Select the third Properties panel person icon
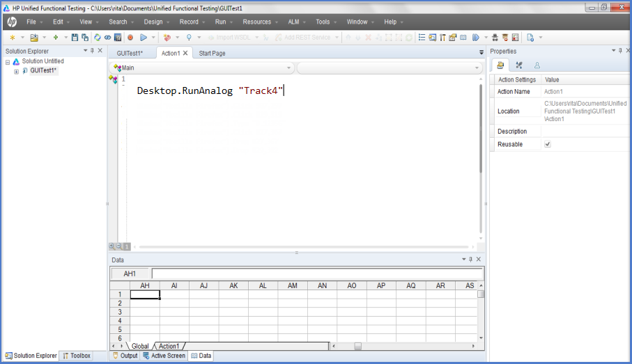 click(537, 65)
